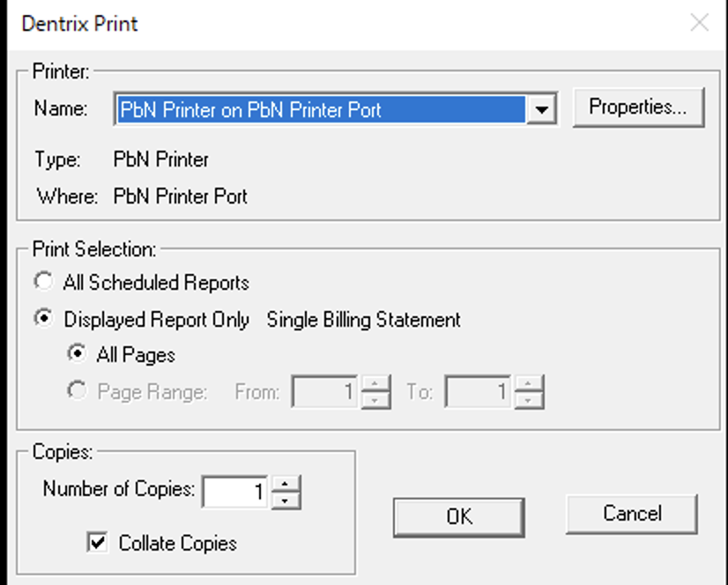Decrease the From page value
This screenshot has height=585, width=728.
(375, 400)
